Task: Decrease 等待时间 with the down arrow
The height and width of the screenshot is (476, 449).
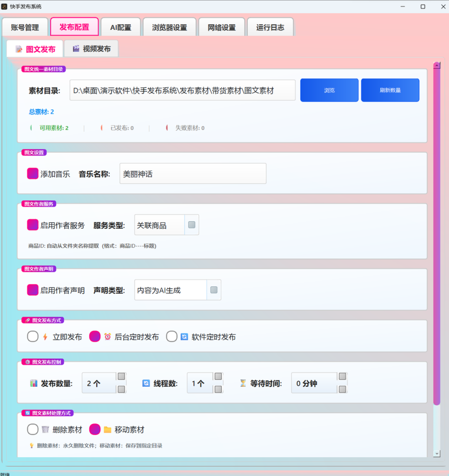Action: click(x=343, y=389)
